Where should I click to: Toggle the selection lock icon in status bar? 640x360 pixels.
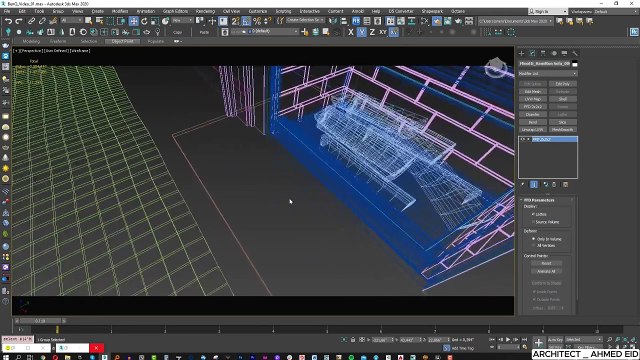(x=353, y=340)
